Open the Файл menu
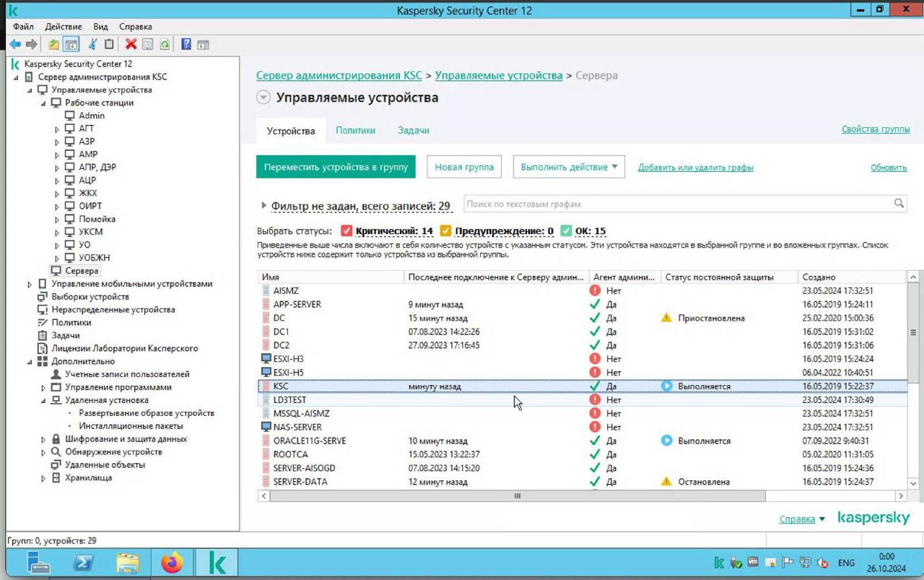The width and height of the screenshot is (924, 580). [23, 27]
